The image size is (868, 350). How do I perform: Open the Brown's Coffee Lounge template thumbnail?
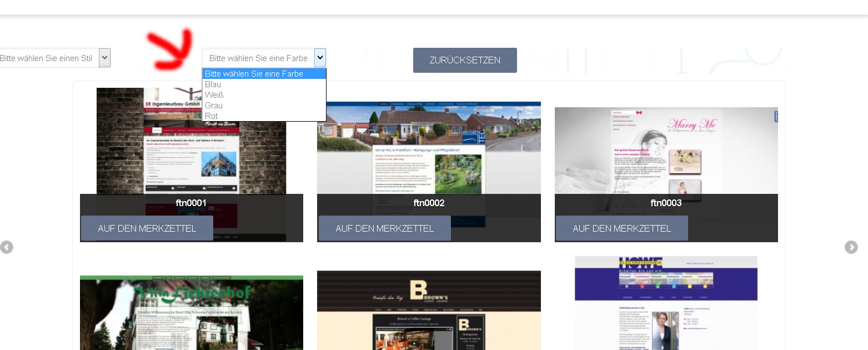click(429, 311)
